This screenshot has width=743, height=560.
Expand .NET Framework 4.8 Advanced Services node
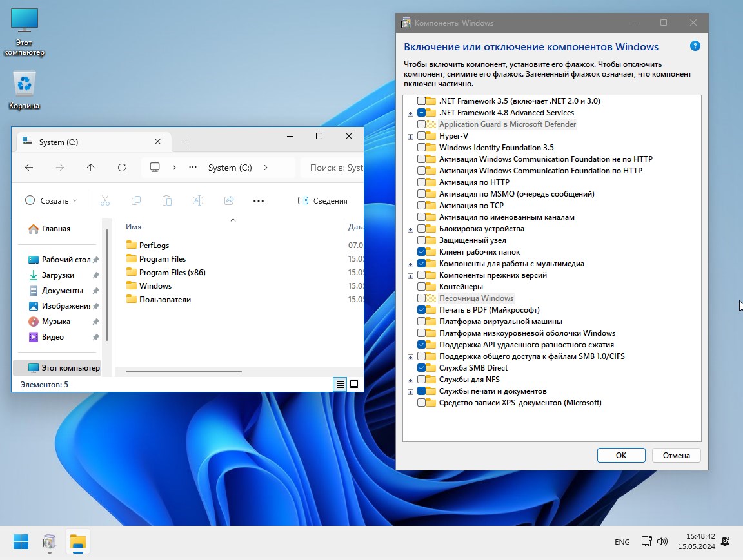411,113
